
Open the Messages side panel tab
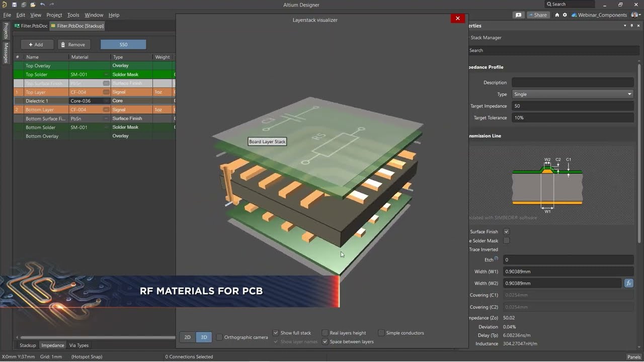[x=6, y=53]
